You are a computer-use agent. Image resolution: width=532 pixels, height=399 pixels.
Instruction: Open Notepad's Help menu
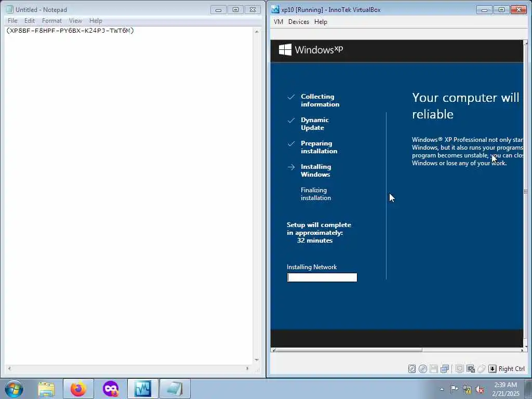(x=96, y=21)
